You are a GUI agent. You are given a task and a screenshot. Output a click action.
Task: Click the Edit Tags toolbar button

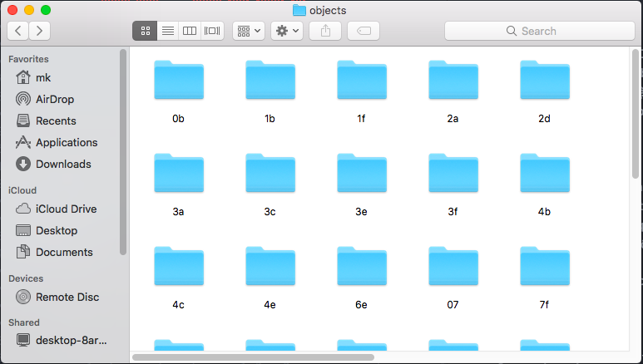pyautogui.click(x=364, y=31)
